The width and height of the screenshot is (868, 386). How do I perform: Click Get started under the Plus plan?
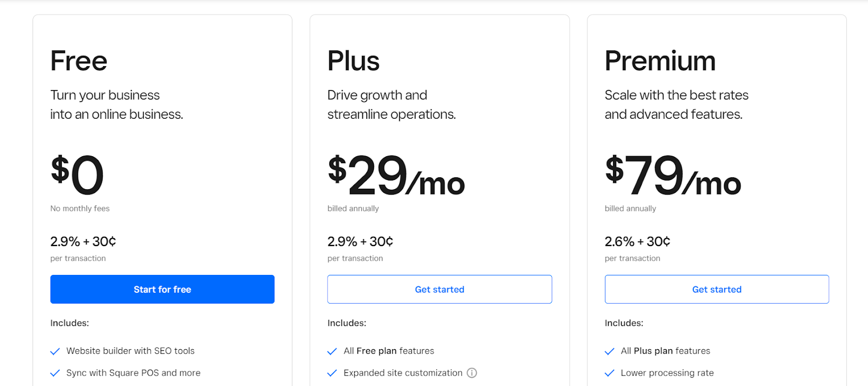click(439, 289)
